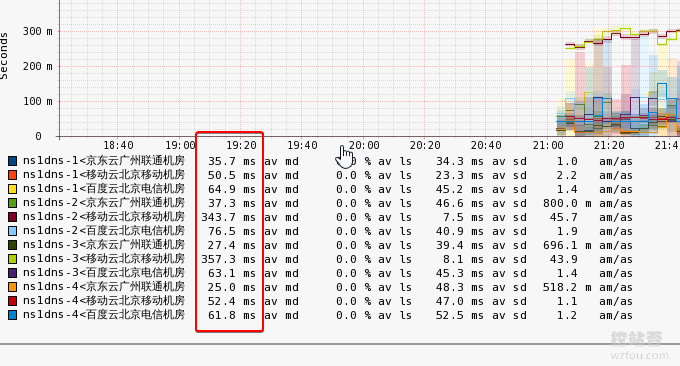Select legend label ns1dns-4<京东云广州联通机房

104,287
